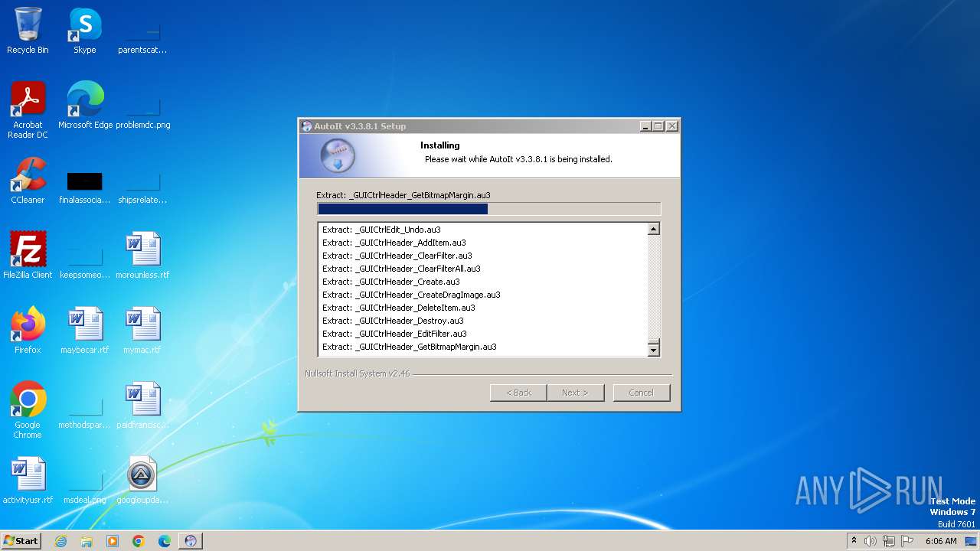Viewport: 980px width, 551px height.
Task: Show hidden tray icons arrow
Action: (x=854, y=540)
